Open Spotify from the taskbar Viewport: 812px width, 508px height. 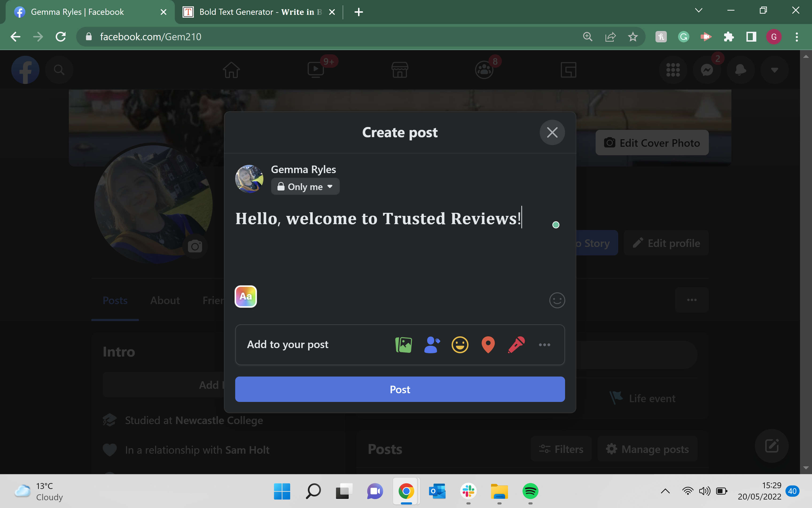point(530,491)
